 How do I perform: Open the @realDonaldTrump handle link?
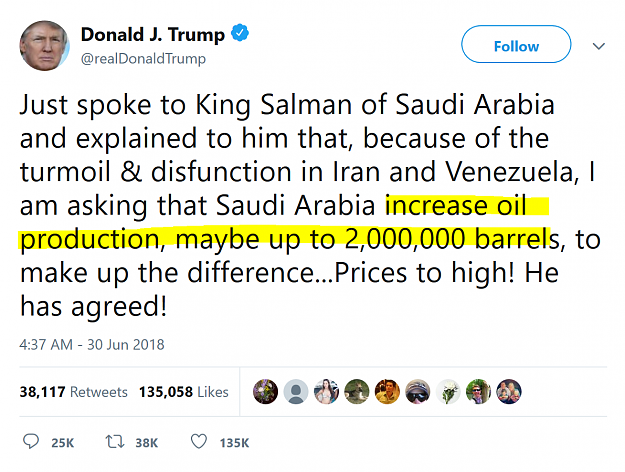pyautogui.click(x=143, y=59)
